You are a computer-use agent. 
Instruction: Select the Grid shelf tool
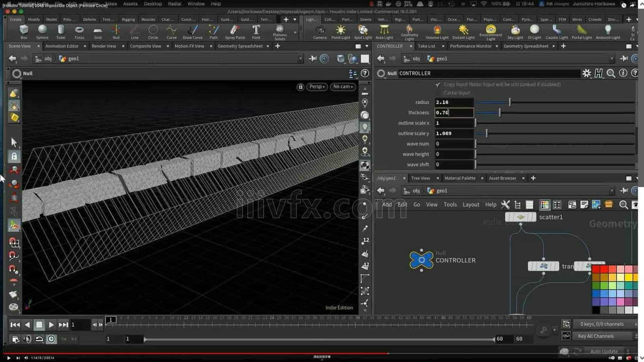point(97,32)
